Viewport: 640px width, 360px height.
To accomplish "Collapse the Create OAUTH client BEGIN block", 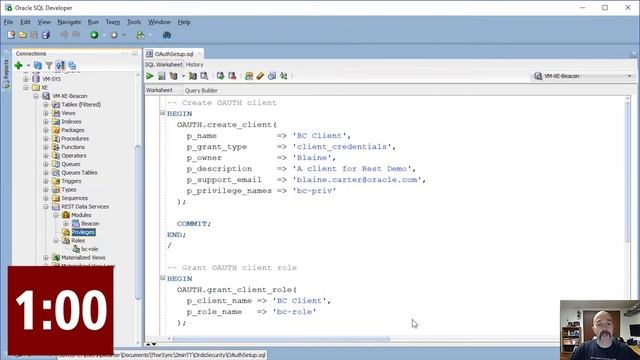I will 162,113.
